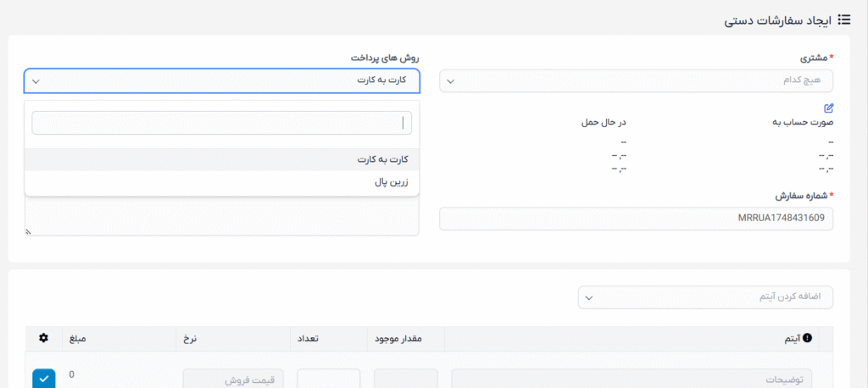Click the صورت حساب به label
This screenshot has width=868, height=388.
803,122
